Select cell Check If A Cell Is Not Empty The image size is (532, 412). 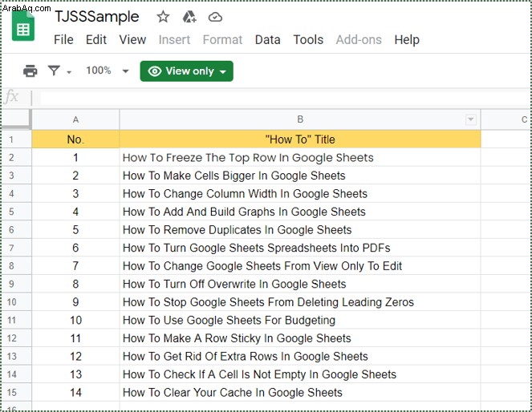tap(300, 374)
